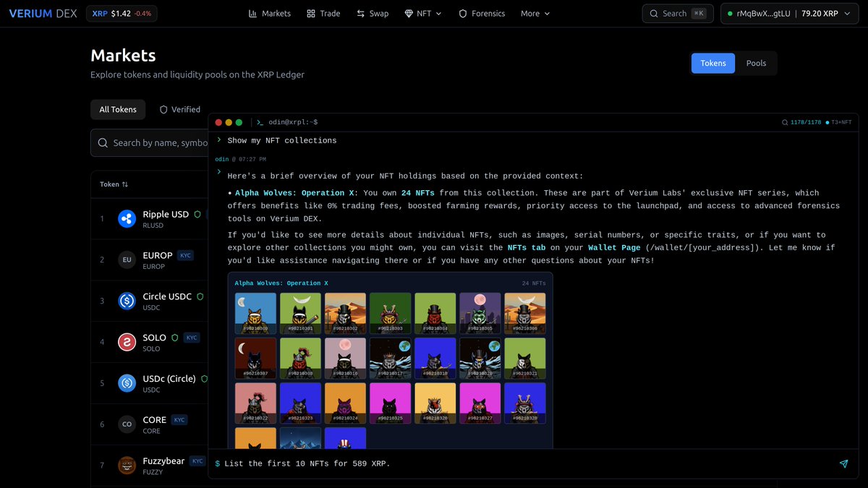Open Alpha Wolves: Operation X collection link

coord(294,193)
